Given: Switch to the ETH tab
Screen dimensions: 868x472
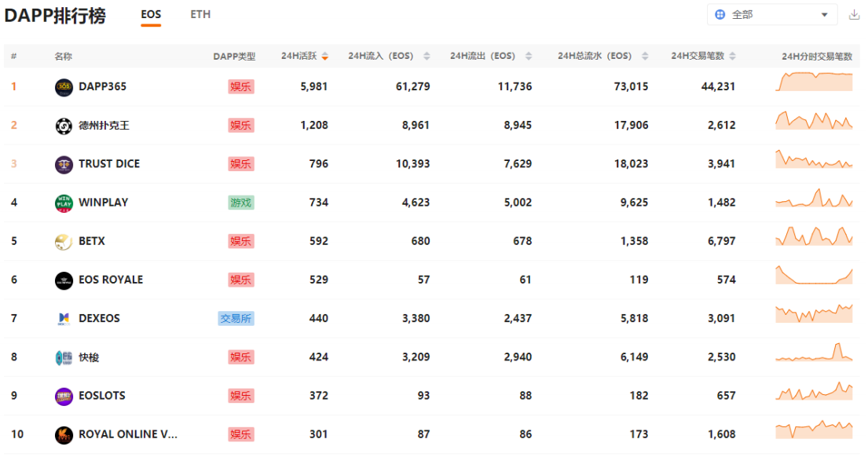Looking at the screenshot, I should (200, 15).
